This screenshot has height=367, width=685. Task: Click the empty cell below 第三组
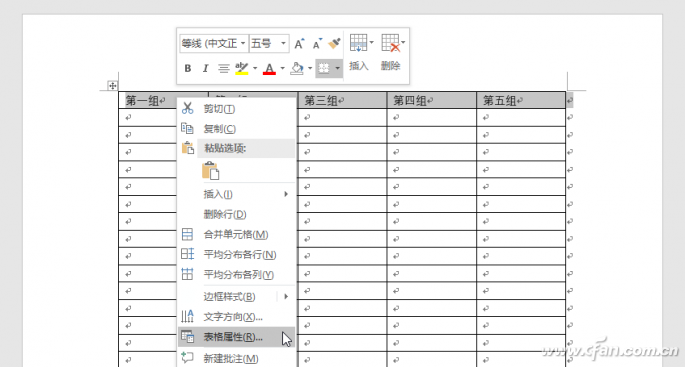coord(342,118)
